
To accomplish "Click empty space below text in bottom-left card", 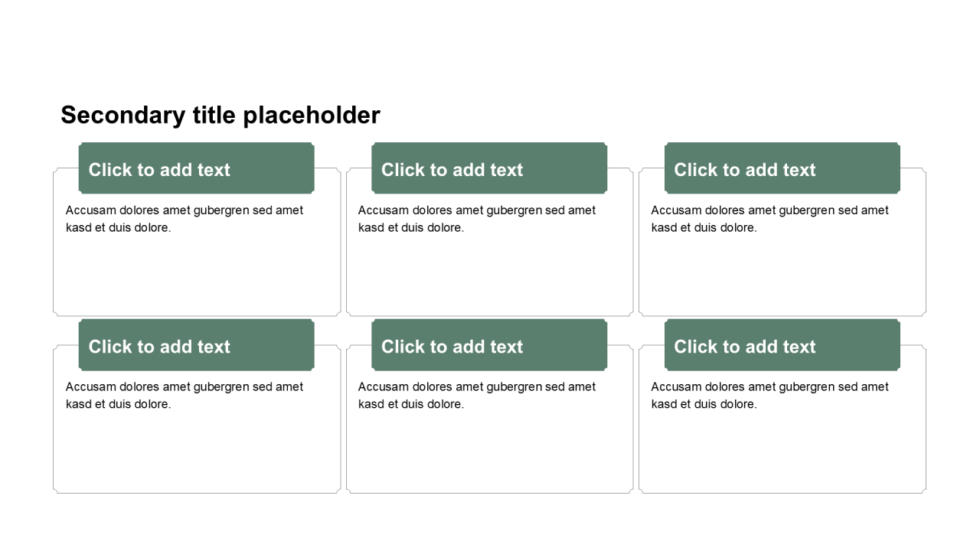I will tap(196, 452).
